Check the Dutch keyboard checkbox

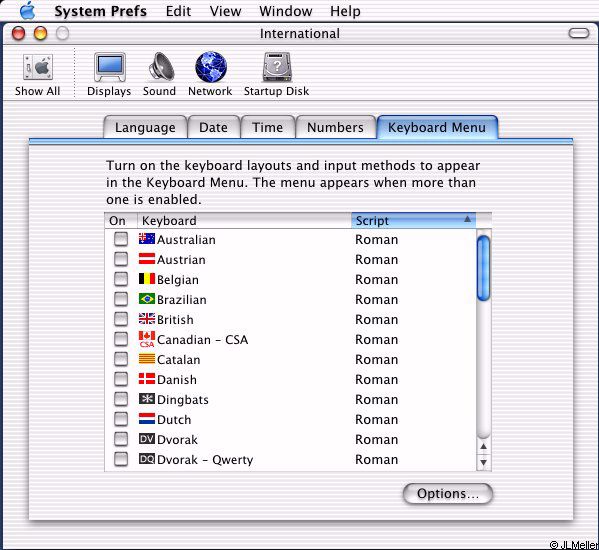(121, 419)
